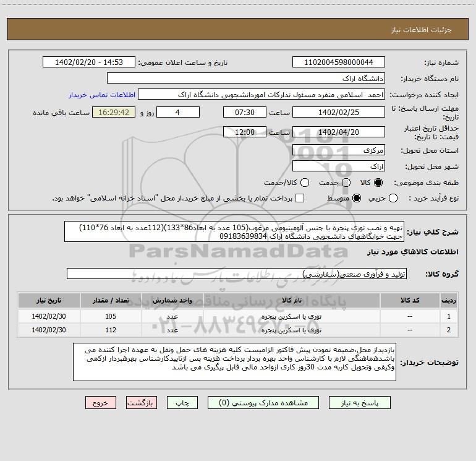Click the ردیف column header

point(448,300)
